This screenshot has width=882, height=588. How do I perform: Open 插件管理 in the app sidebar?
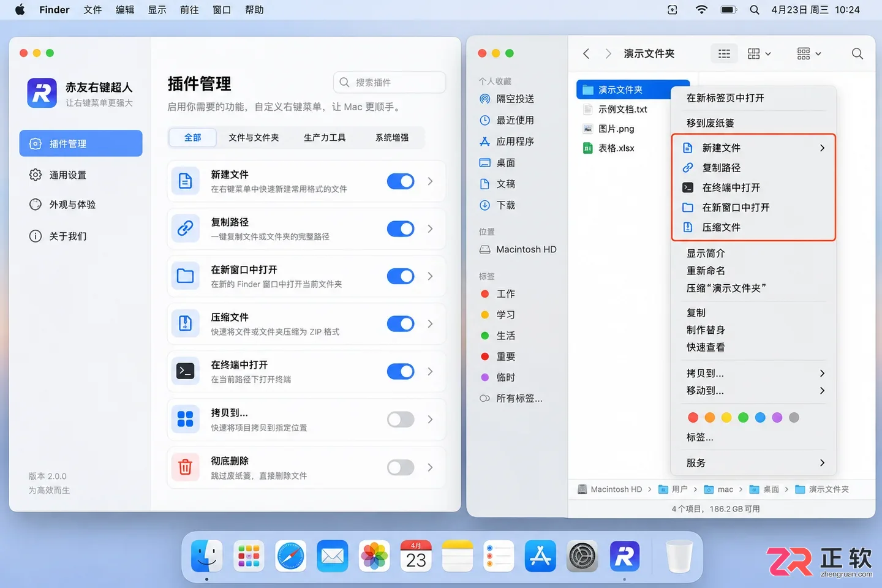coord(81,143)
